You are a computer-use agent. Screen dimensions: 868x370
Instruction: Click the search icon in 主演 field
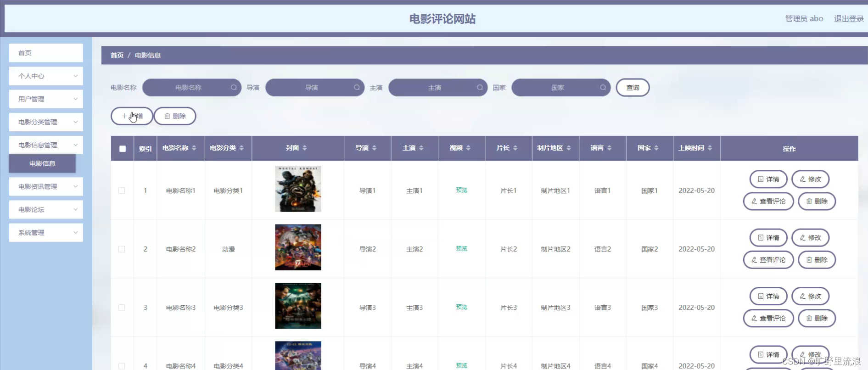(x=480, y=87)
